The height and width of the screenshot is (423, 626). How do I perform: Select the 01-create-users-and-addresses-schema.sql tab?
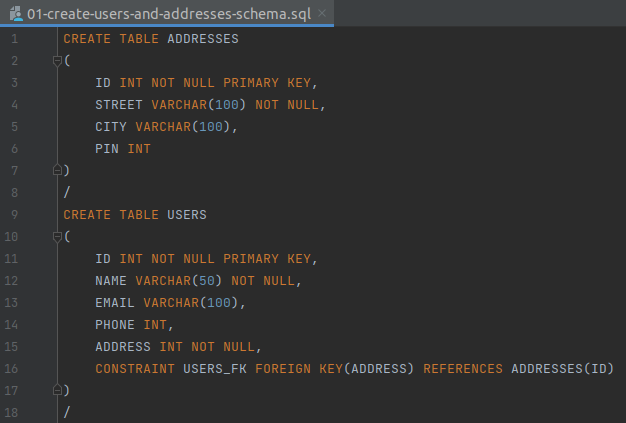point(167,14)
